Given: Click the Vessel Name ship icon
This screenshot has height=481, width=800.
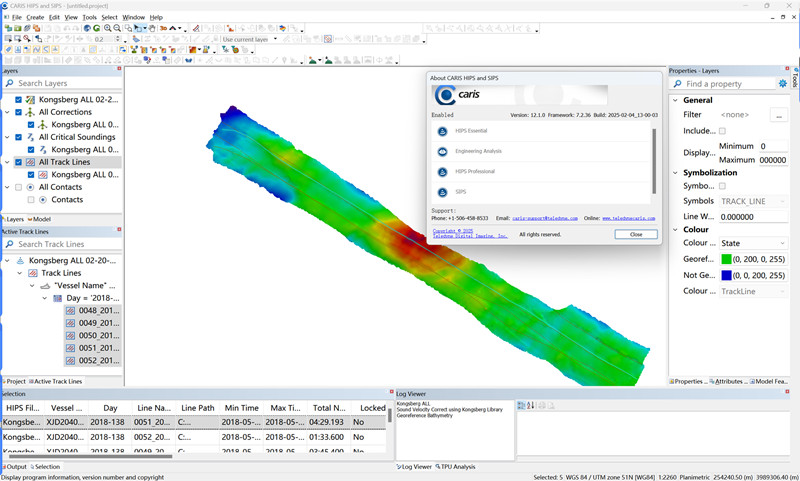Looking at the screenshot, I should coord(45,286).
